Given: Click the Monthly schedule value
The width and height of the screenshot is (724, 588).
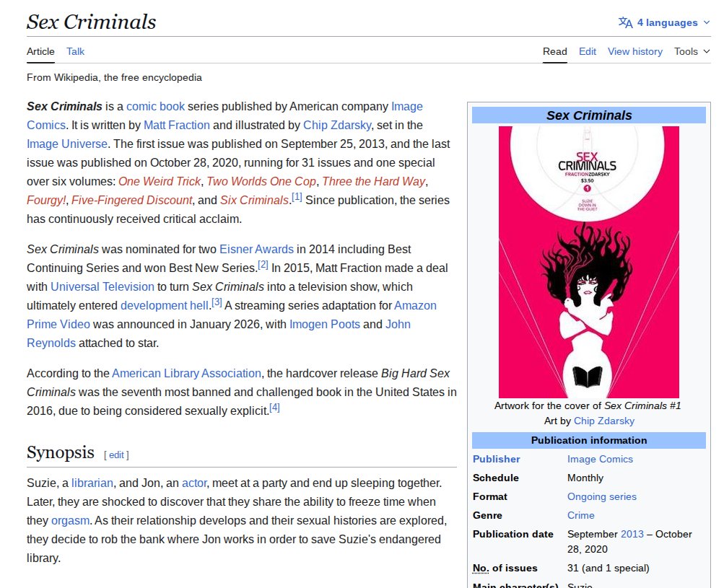Looking at the screenshot, I should pos(585,478).
